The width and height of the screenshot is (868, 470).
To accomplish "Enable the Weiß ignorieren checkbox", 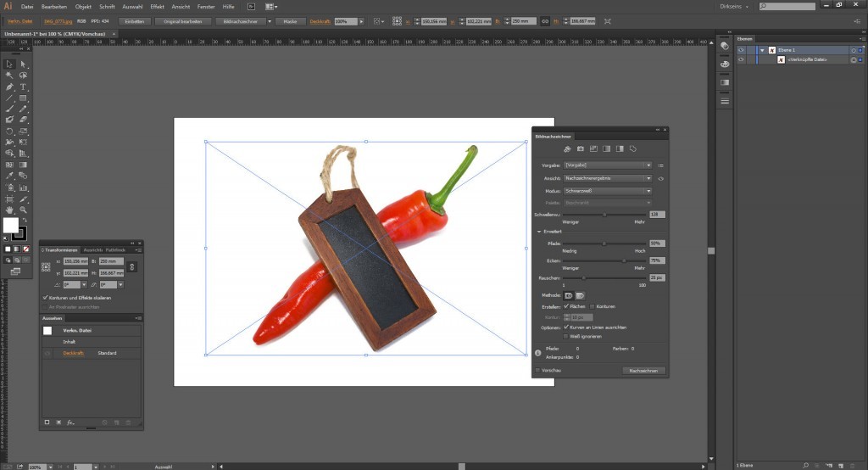I will click(566, 336).
